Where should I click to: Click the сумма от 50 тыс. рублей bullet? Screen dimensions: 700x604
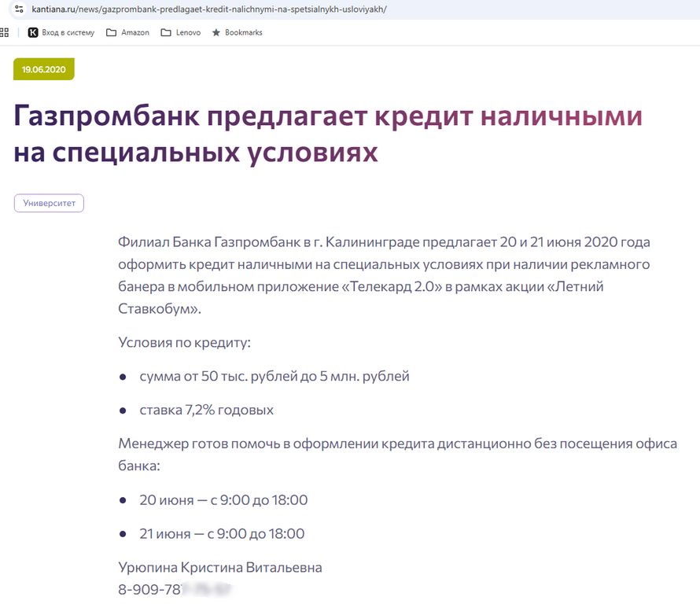274,376
